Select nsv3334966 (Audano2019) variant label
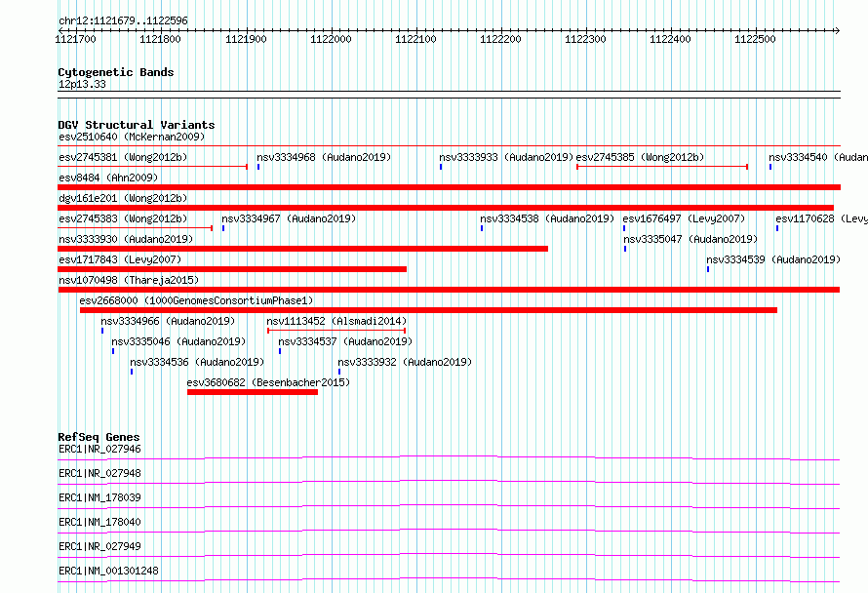 click(168, 321)
